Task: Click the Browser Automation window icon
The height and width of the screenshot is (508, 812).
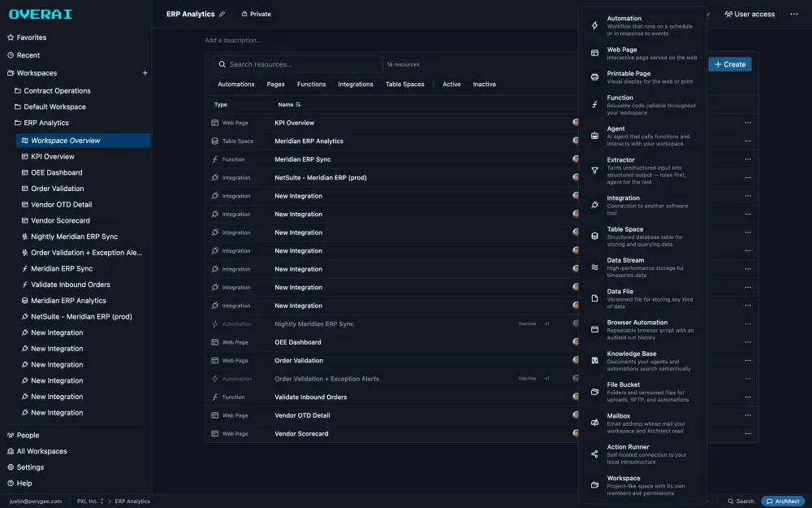Action: (594, 329)
